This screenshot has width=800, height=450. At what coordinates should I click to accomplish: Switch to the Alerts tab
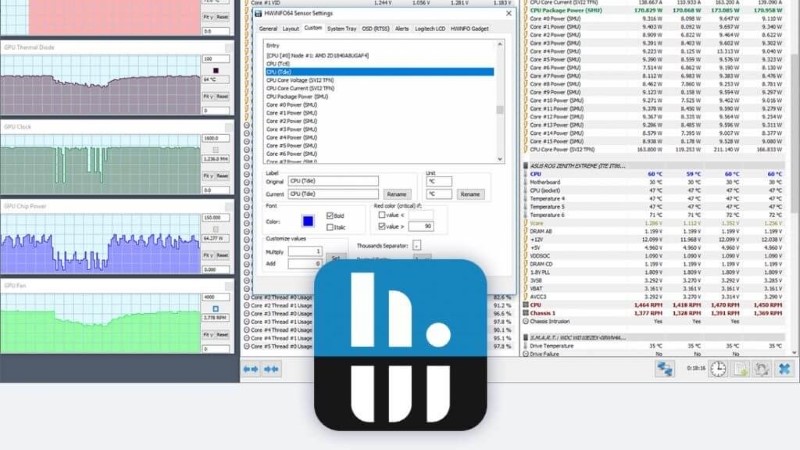(x=402, y=29)
